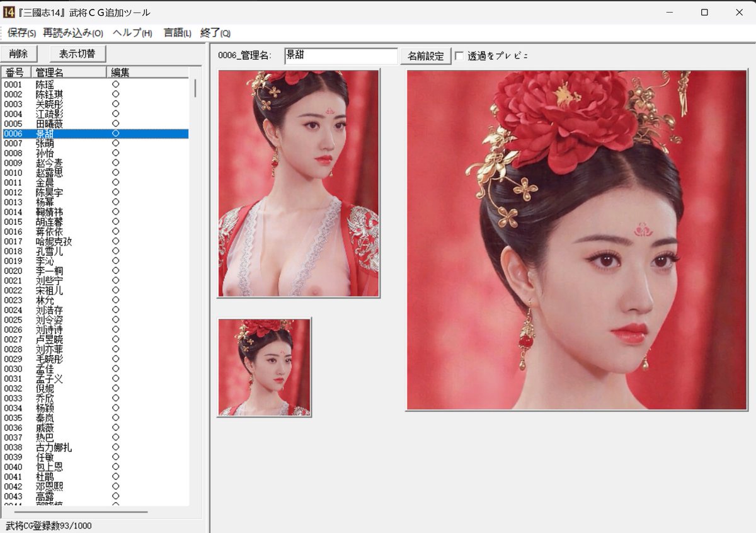This screenshot has width=756, height=533.
Task: Select list row 0010 赵露思
Action: pyautogui.click(x=95, y=173)
